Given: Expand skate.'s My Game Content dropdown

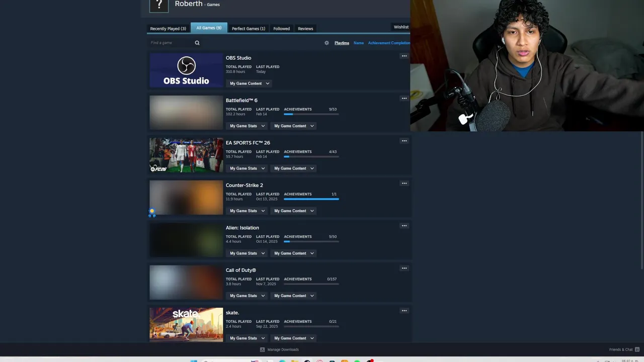Looking at the screenshot, I should (x=293, y=338).
